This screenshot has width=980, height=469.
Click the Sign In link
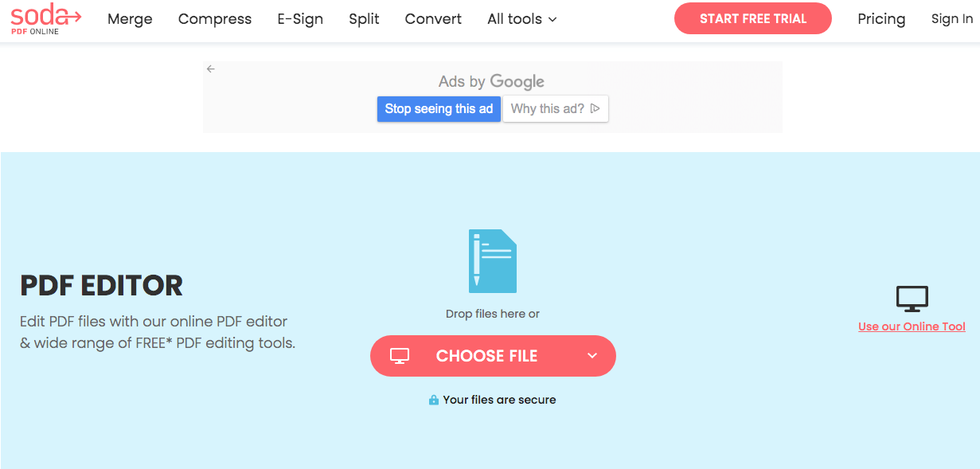(952, 19)
